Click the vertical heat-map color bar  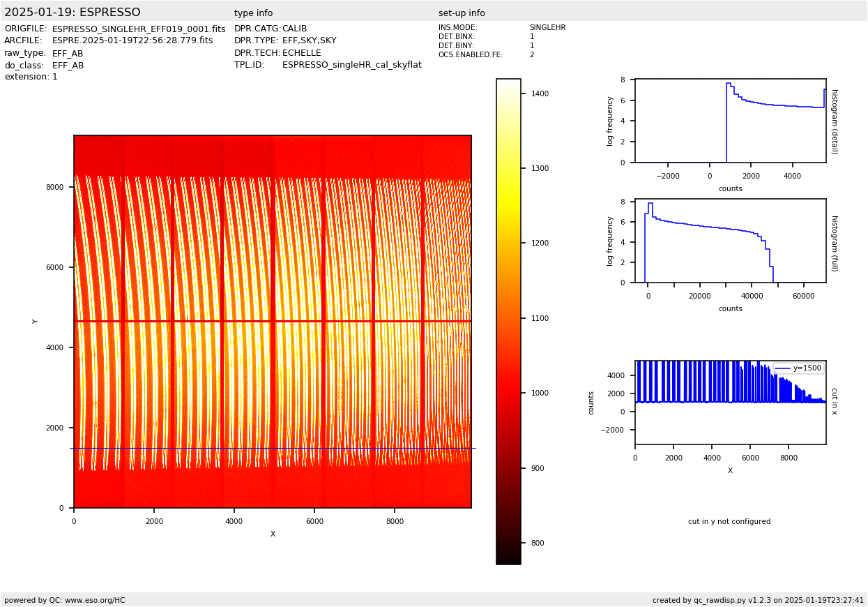tap(508, 321)
